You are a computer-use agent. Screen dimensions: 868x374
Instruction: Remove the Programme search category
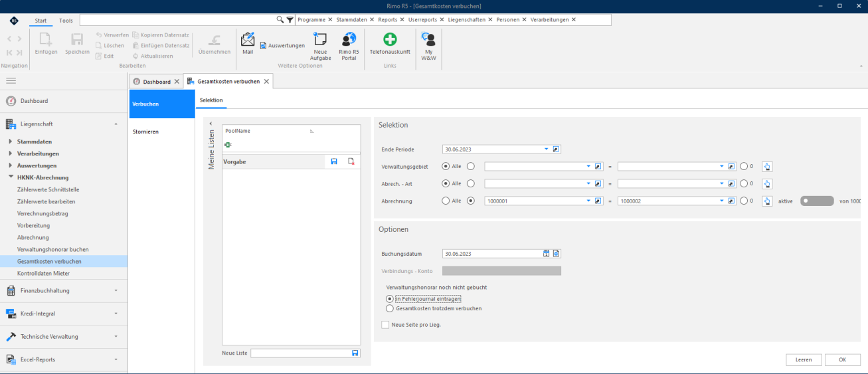tap(330, 20)
